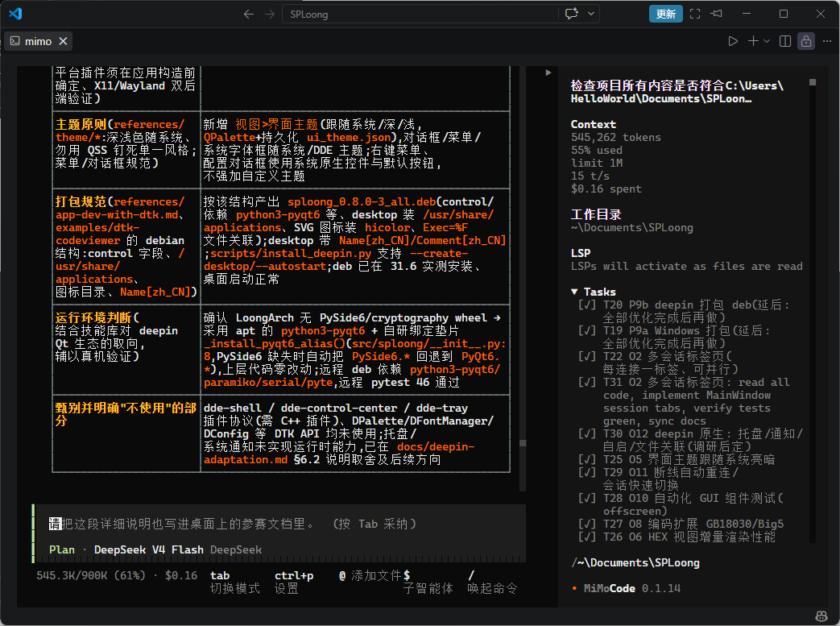Click the 运行环境判断 table heading

(x=93, y=317)
